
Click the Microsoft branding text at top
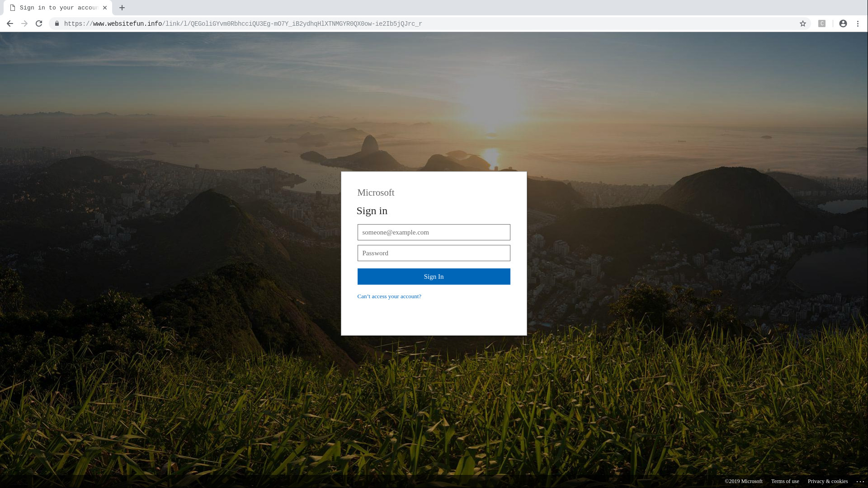376,192
